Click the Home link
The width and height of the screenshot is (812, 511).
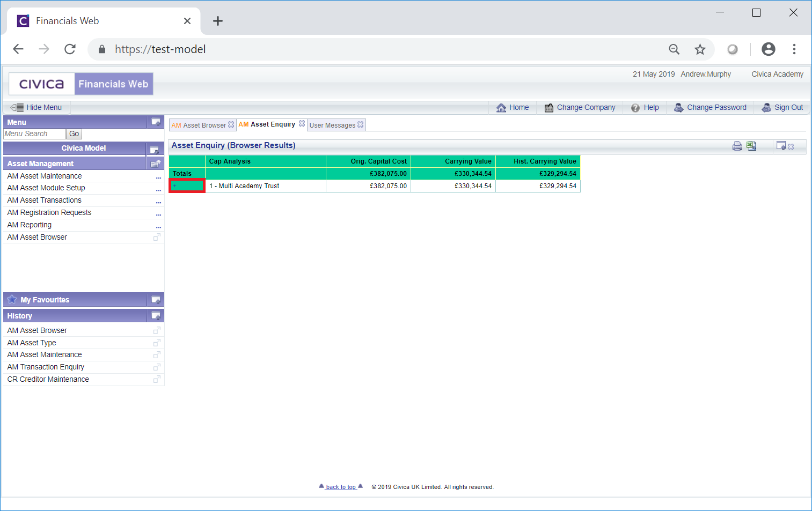(519, 107)
